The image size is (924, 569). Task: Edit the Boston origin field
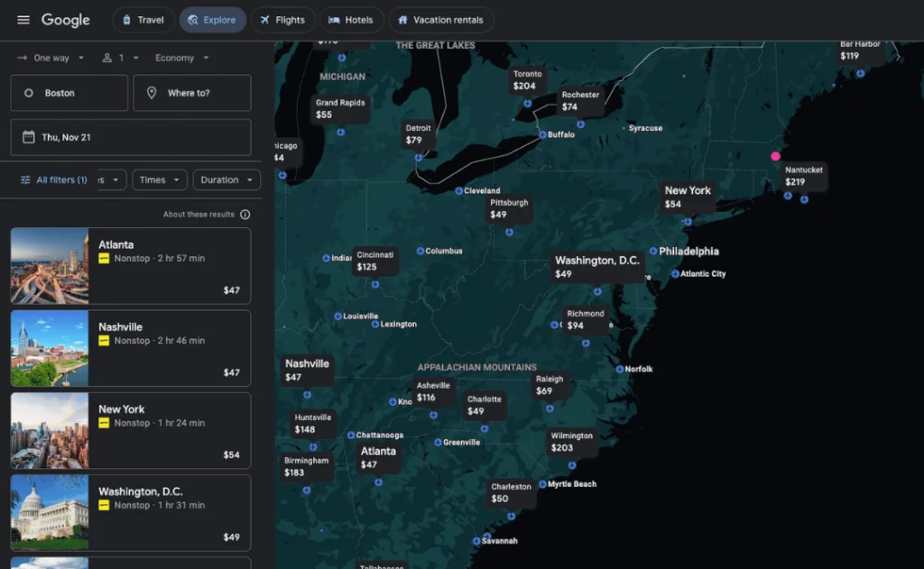click(x=69, y=93)
